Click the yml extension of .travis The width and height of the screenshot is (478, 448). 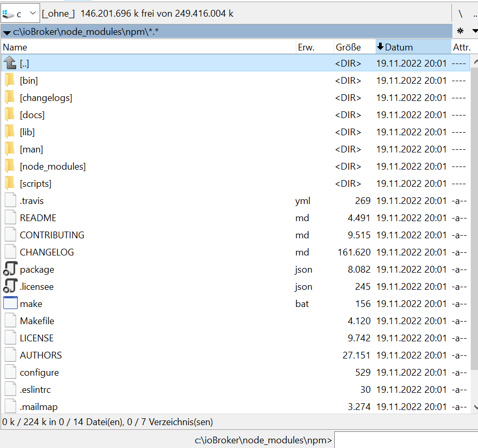(303, 201)
